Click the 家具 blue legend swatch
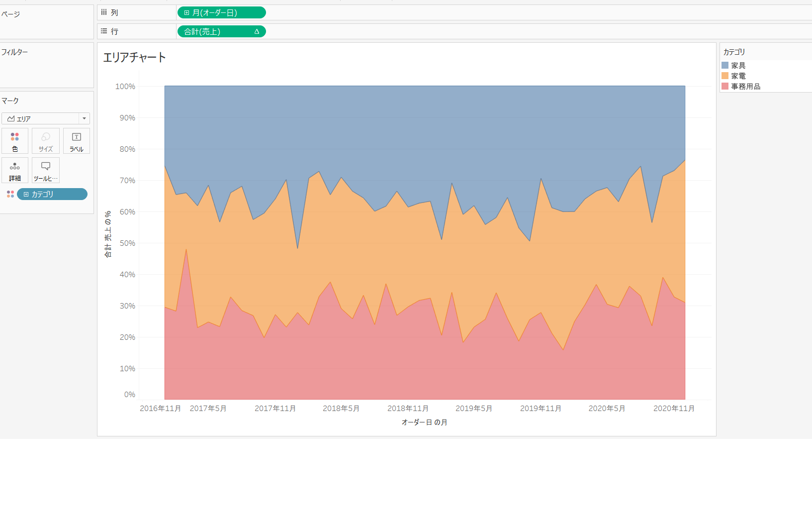The image size is (812, 524). (x=725, y=65)
